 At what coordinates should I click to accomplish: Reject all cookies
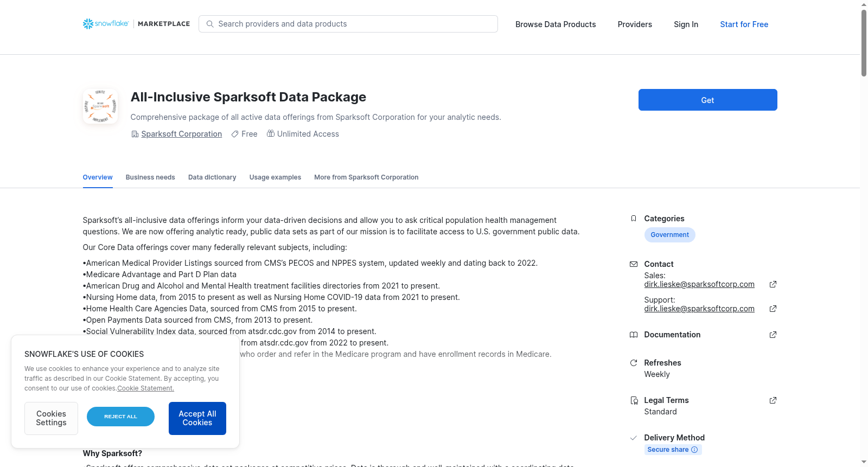[x=120, y=417]
